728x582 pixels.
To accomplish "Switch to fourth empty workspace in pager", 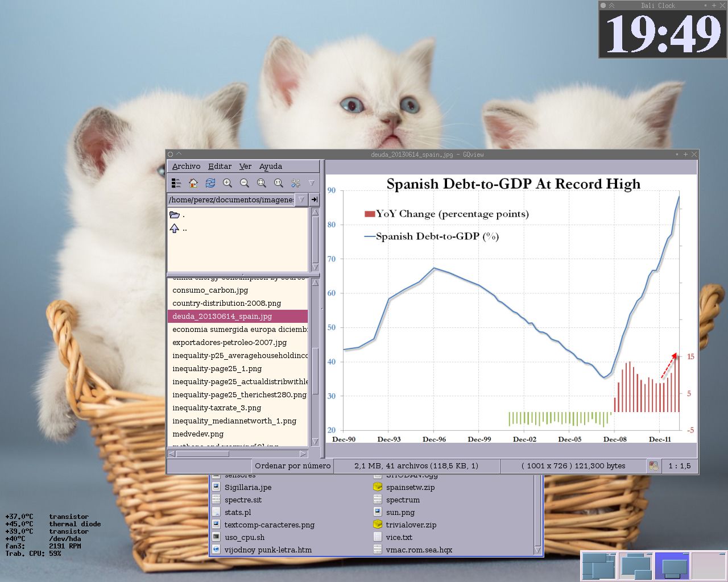I will pyautogui.click(x=708, y=566).
